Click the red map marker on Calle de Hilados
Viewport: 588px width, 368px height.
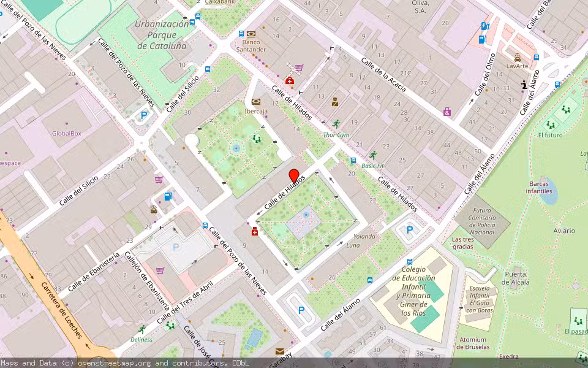click(295, 175)
